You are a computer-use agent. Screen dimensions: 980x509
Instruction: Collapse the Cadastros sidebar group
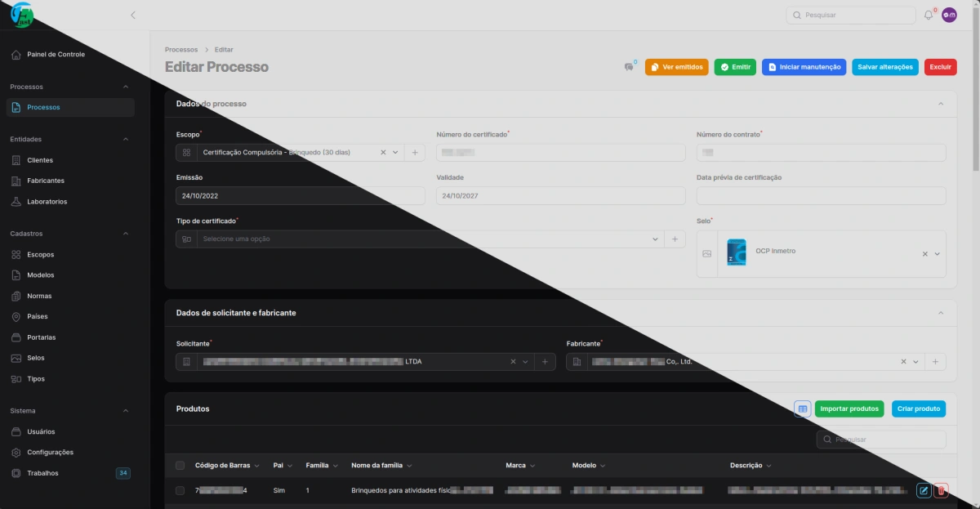(126, 234)
